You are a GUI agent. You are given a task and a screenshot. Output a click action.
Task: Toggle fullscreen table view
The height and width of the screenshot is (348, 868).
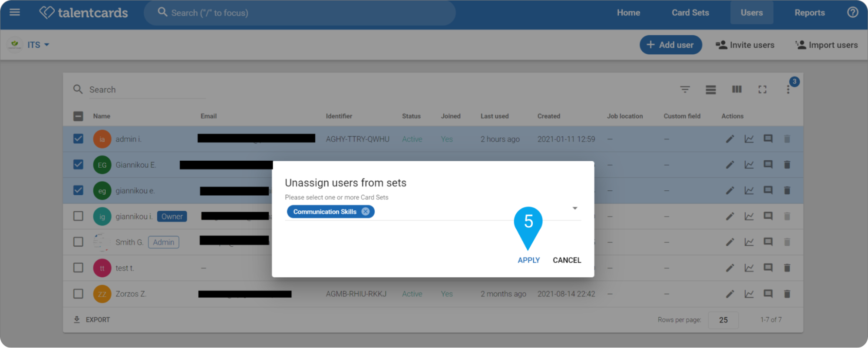(x=762, y=89)
